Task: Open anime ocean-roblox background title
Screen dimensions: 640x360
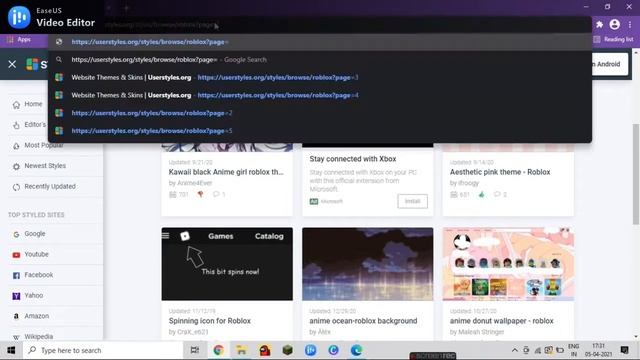Action: click(363, 321)
